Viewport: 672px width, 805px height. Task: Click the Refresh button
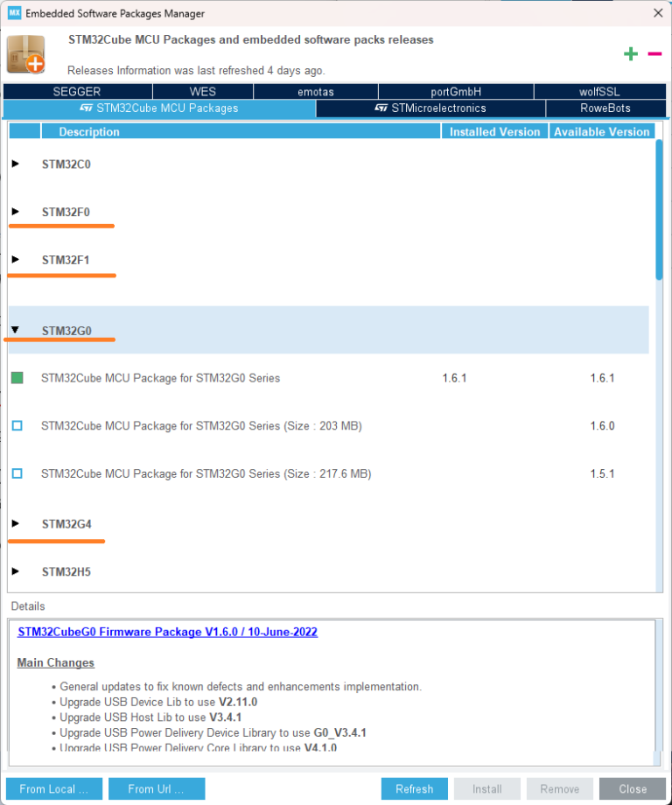[414, 788]
